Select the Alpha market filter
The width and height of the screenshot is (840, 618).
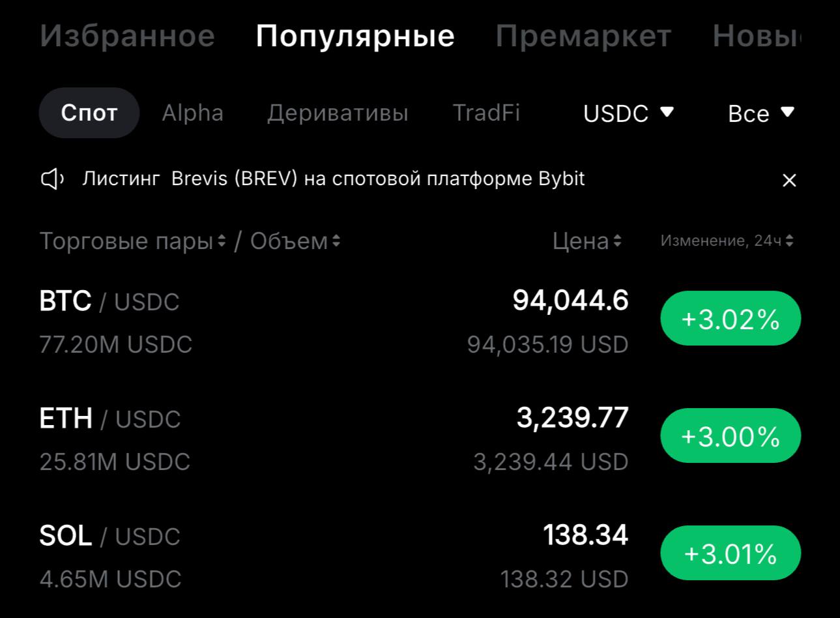coord(192,113)
